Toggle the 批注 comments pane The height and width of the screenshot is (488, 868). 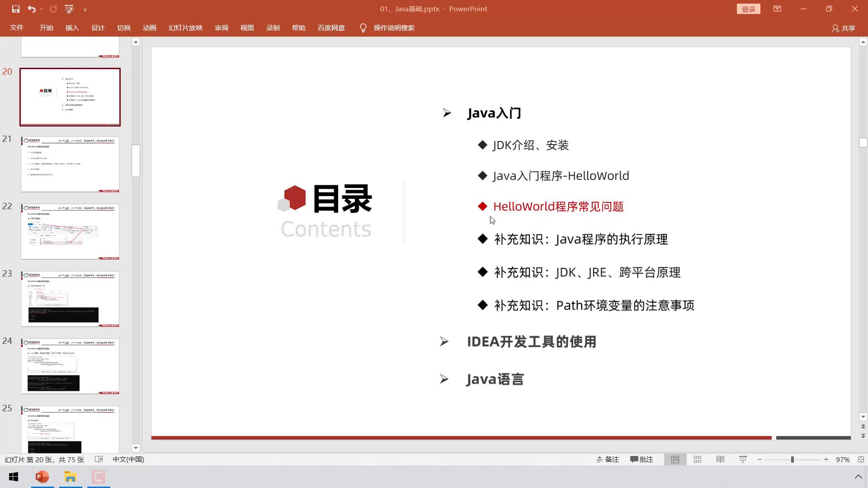642,460
